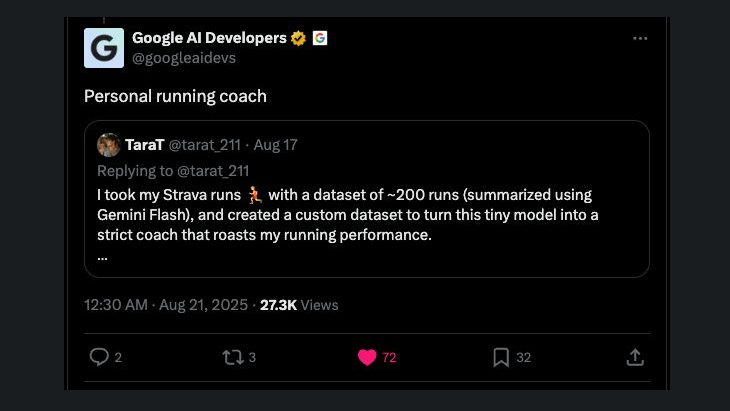Click the TaraT author name
Screen dimensions: 730x411
pyautogui.click(x=145, y=144)
